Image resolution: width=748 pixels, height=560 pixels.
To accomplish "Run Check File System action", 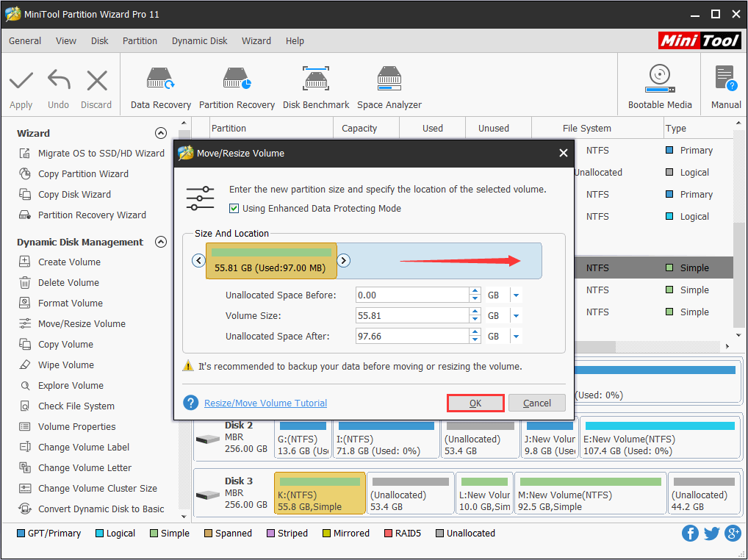I will pyautogui.click(x=67, y=406).
